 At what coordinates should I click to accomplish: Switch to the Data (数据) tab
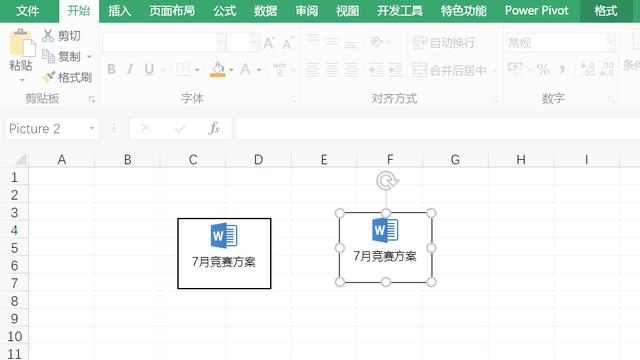pyautogui.click(x=265, y=11)
